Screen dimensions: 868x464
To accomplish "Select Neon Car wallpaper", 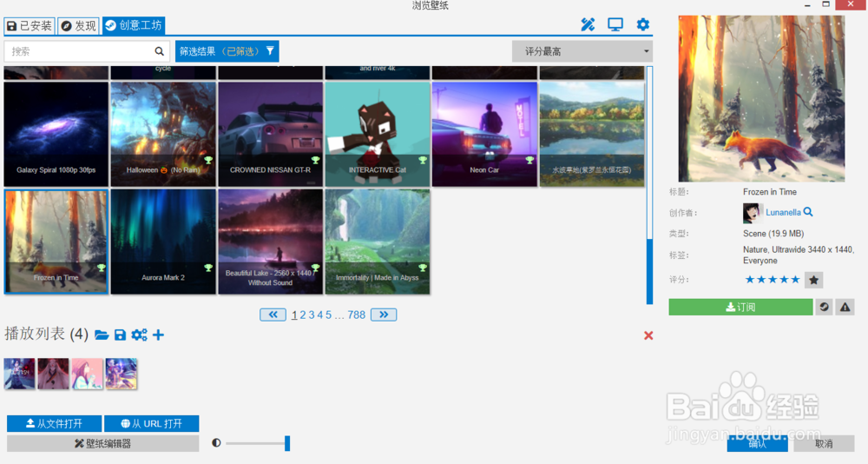I will (x=484, y=134).
